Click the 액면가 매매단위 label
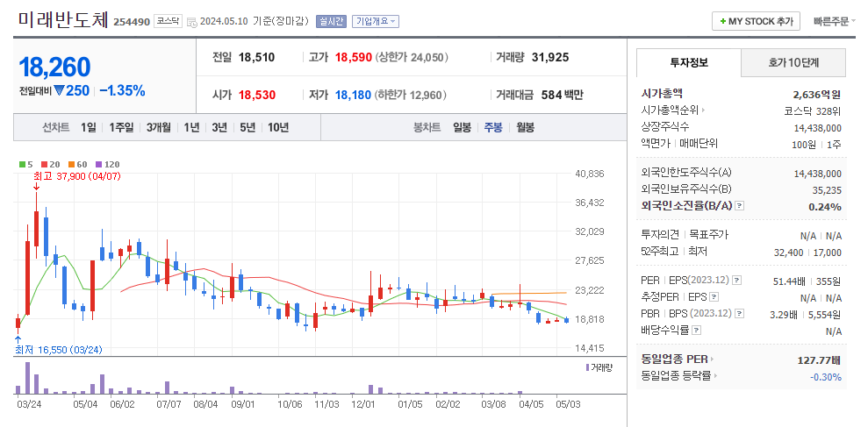 (679, 143)
